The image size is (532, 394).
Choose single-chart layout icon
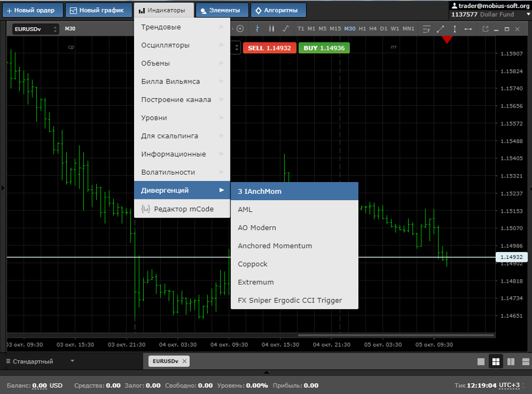[480, 362]
